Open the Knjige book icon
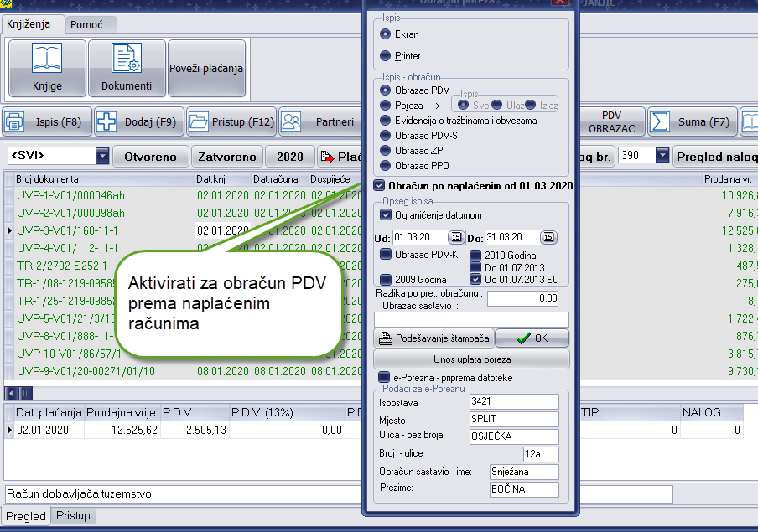This screenshot has width=758, height=532. tap(47, 59)
